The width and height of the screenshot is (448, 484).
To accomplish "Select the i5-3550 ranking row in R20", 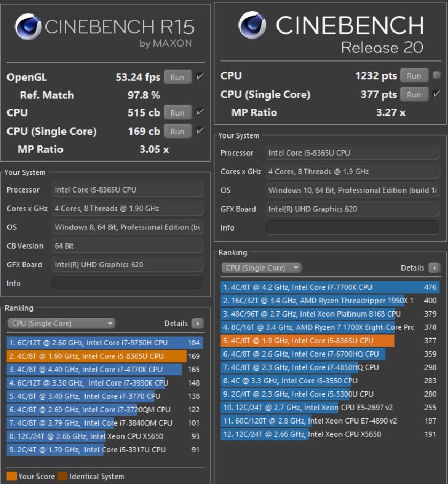I will pyautogui.click(x=330, y=381).
